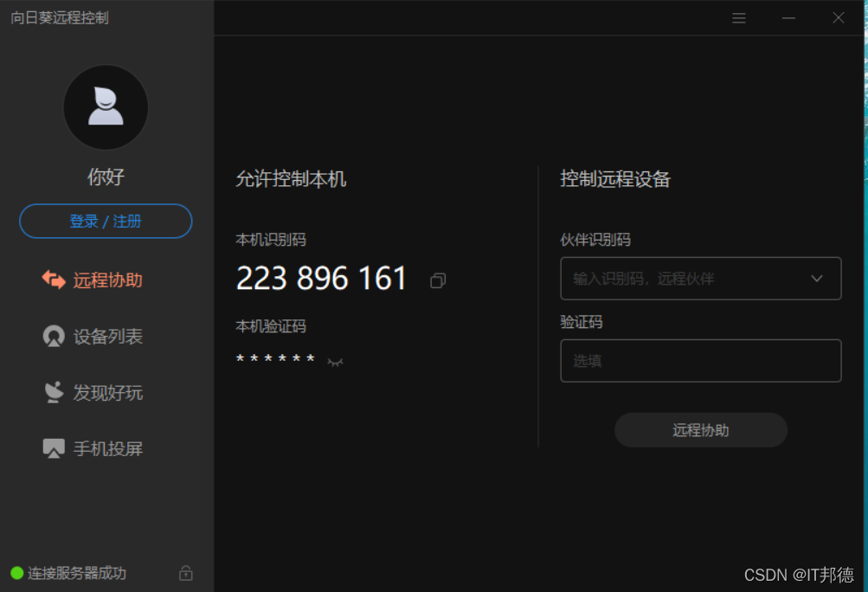Click the 手机投屏 screen cast icon
This screenshot has height=592, width=868.
(x=54, y=448)
